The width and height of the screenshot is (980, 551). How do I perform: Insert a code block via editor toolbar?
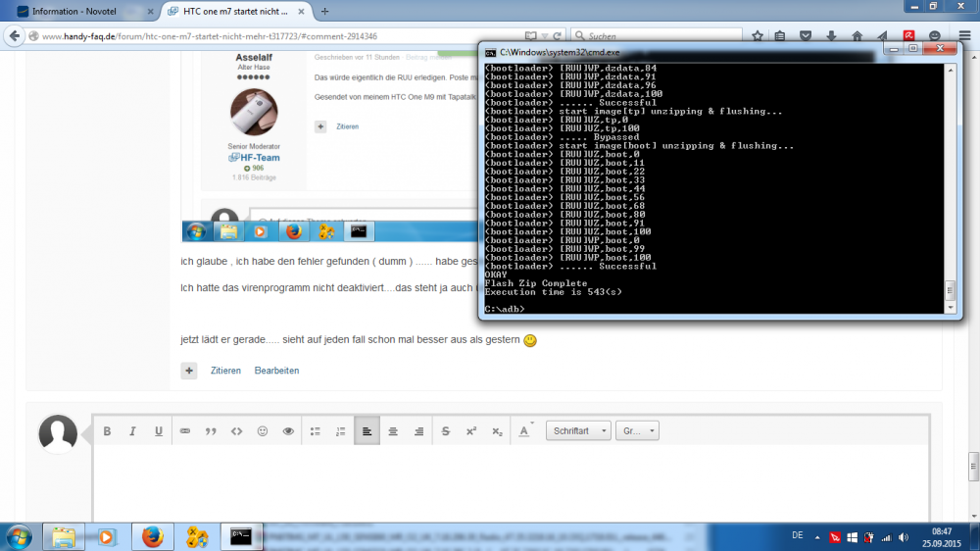coord(236,430)
